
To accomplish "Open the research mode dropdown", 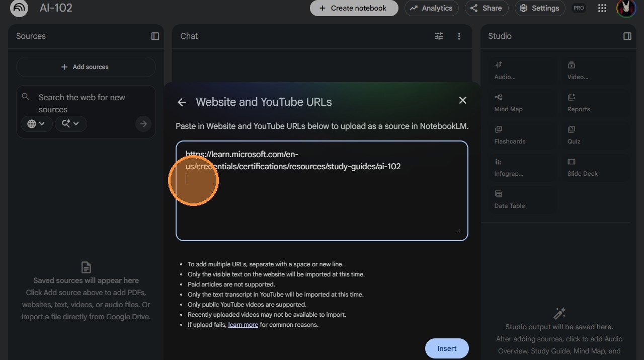I will (70, 124).
